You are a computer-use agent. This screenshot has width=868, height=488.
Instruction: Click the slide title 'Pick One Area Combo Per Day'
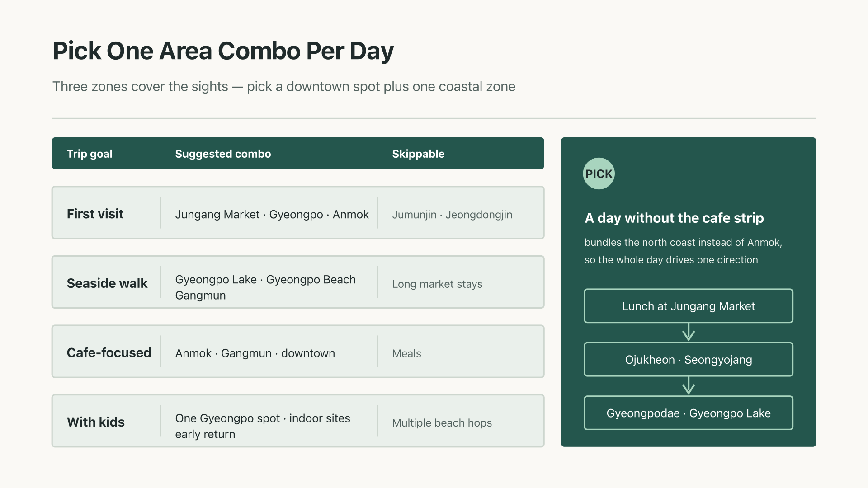223,51
